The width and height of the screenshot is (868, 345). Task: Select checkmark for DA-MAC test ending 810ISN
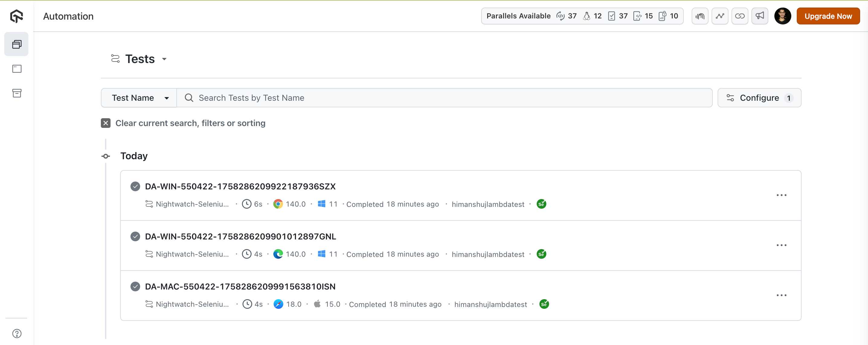[x=135, y=286]
